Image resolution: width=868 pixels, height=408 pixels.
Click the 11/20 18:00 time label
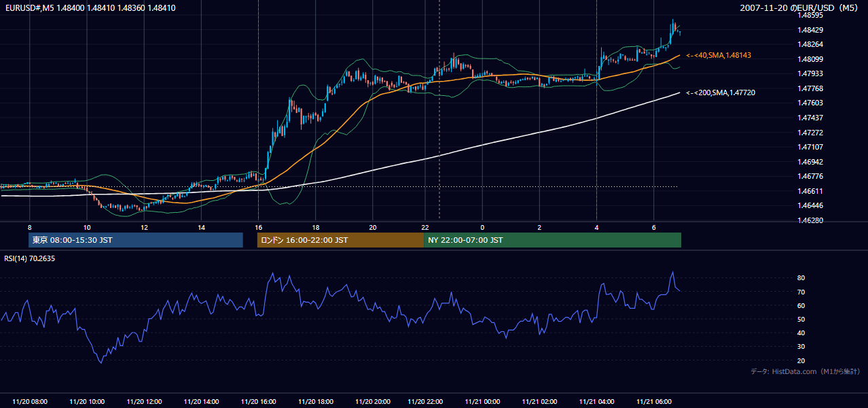(315, 402)
